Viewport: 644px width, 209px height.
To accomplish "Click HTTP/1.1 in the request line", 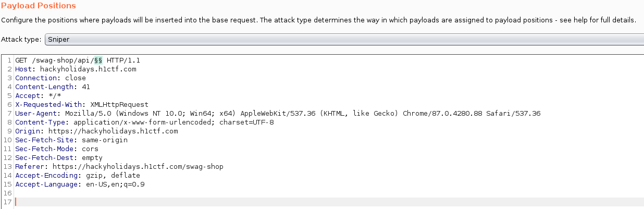I will point(123,60).
